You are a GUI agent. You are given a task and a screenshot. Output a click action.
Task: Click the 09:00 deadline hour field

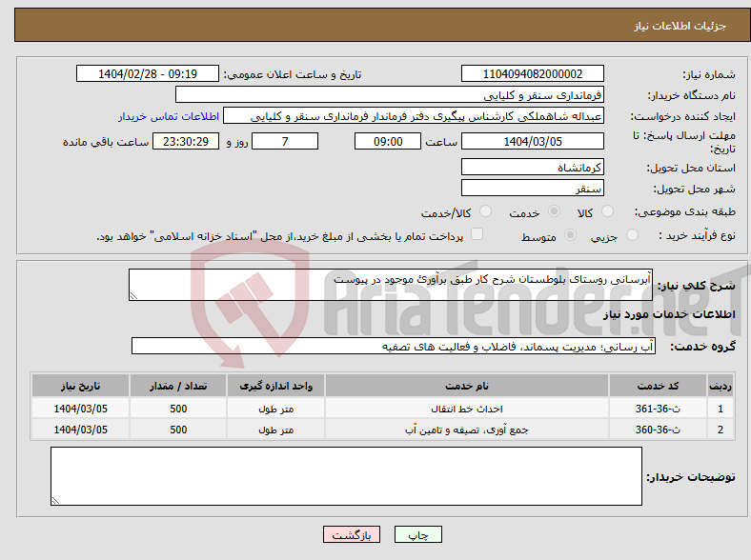click(388, 141)
